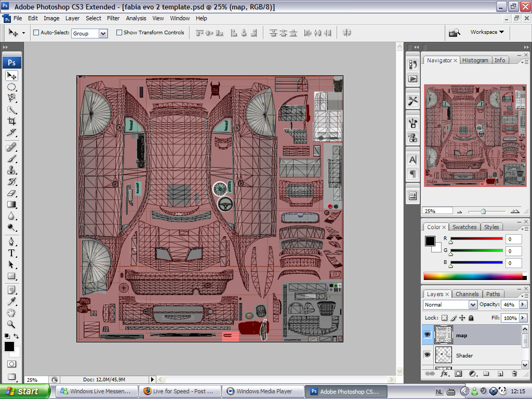
Task: Select the Crop tool
Action: coord(11,122)
